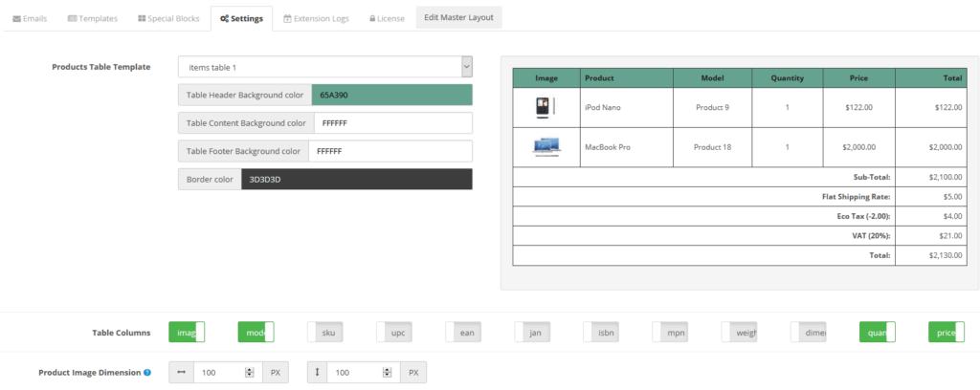The image size is (980, 390).
Task: Click the image width input field
Action: tap(228, 373)
